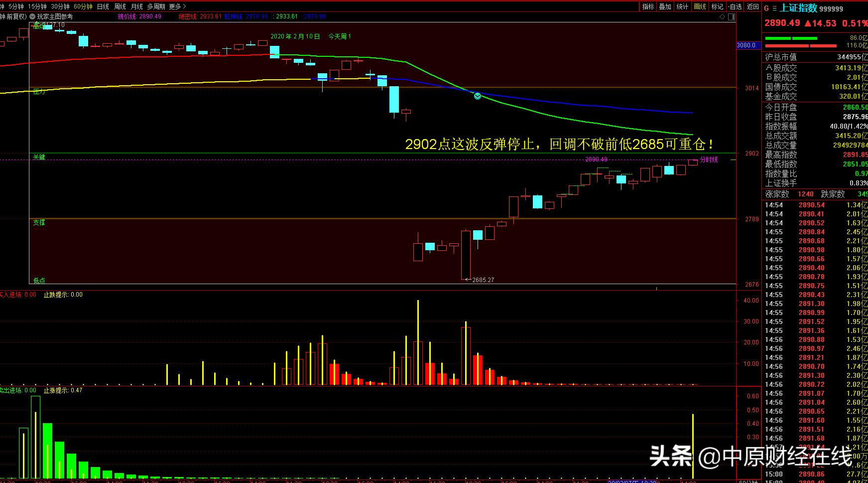Switch to the 周线 weekly chart tab

point(120,6)
